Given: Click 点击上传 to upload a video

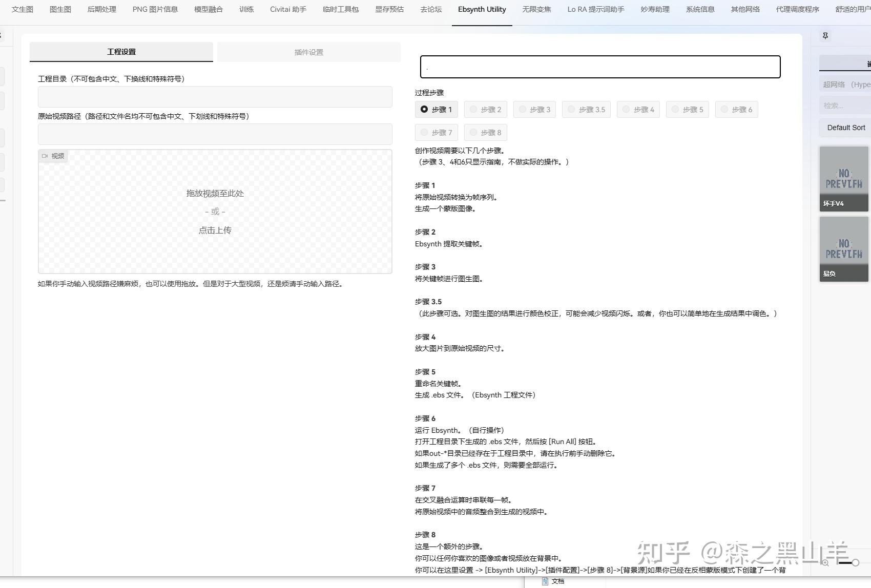Looking at the screenshot, I should click(x=215, y=230).
